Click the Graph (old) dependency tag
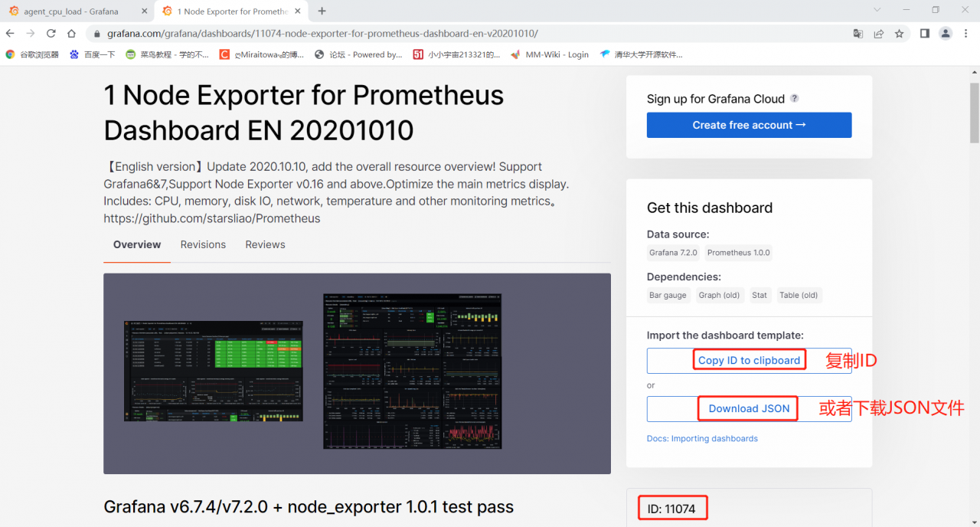The width and height of the screenshot is (980, 527). point(719,295)
